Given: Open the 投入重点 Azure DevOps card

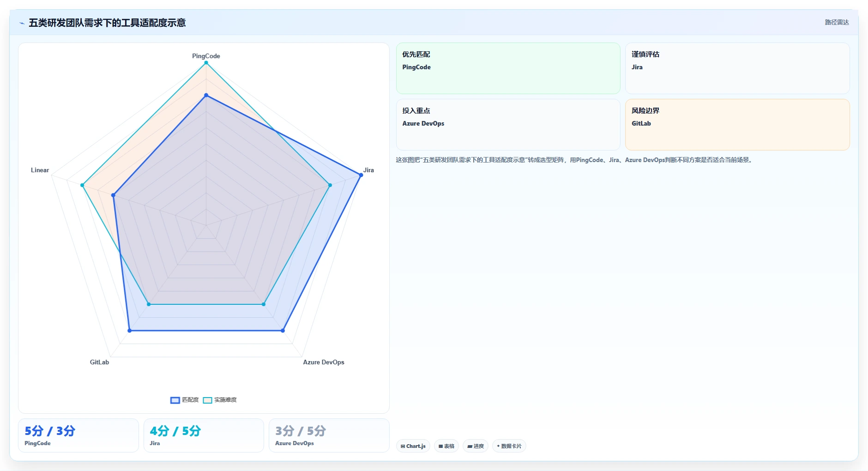Looking at the screenshot, I should tap(508, 125).
